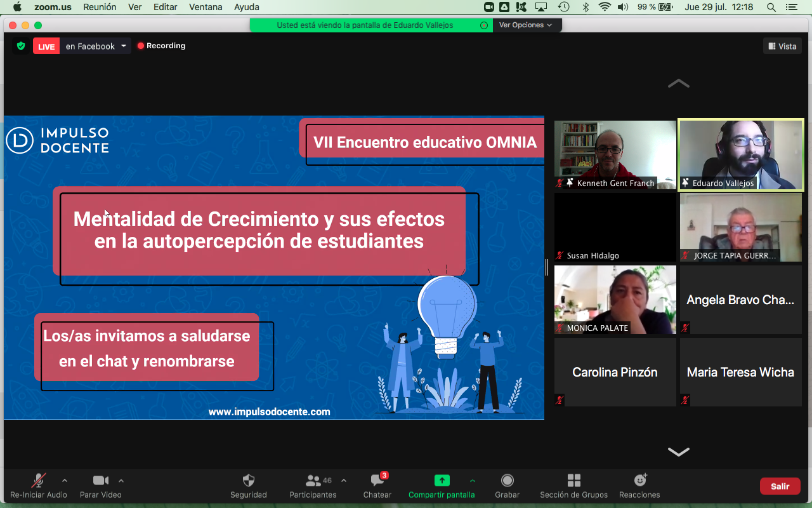This screenshot has height=508, width=812.
Task: Click the Grabar record icon
Action: [x=507, y=481]
